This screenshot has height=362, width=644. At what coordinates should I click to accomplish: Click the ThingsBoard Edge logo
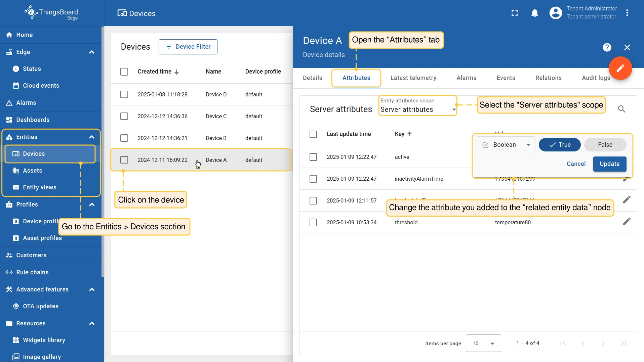click(51, 13)
